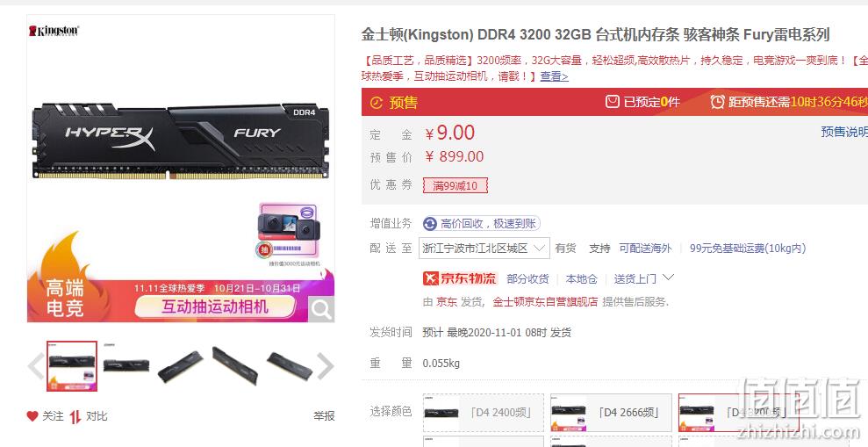Open 金士顿京东自营旗舰店 store link
The image size is (868, 447).
[x=545, y=302]
